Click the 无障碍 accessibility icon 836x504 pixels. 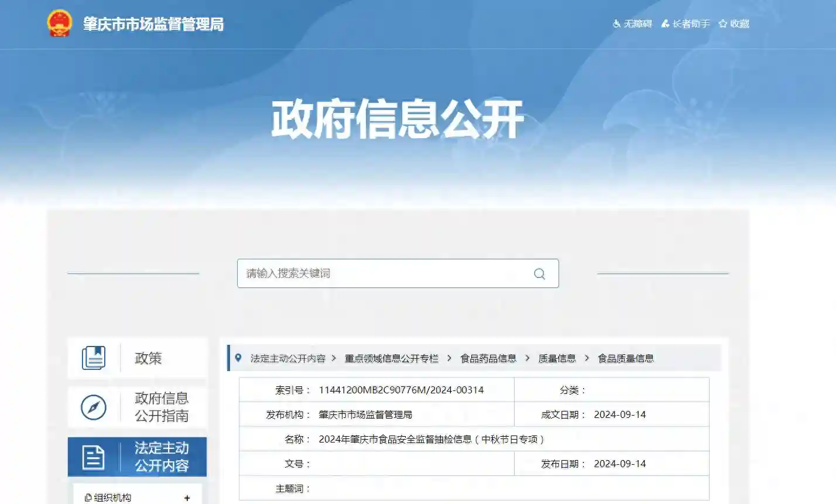point(616,24)
